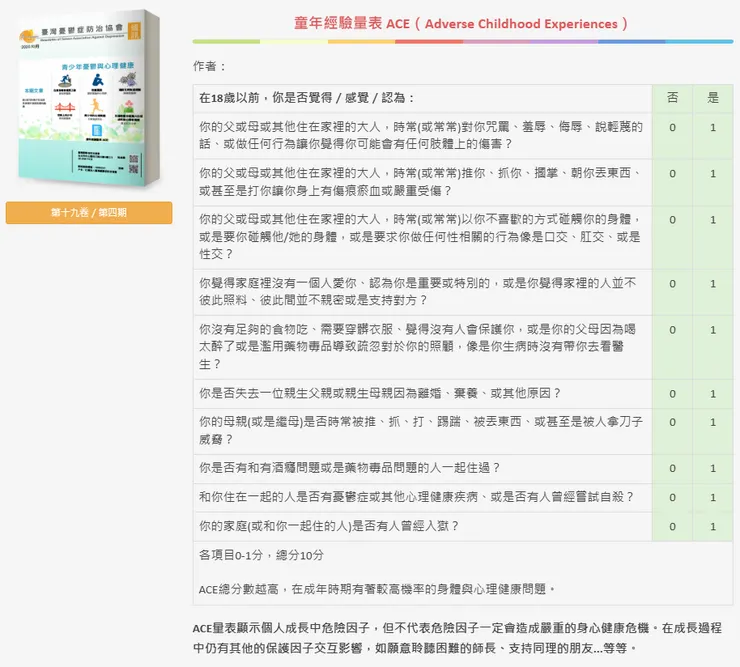Select 0 for the 沒有足夠的食物吃 question
Viewport: 740px width, 667px height.
click(673, 330)
